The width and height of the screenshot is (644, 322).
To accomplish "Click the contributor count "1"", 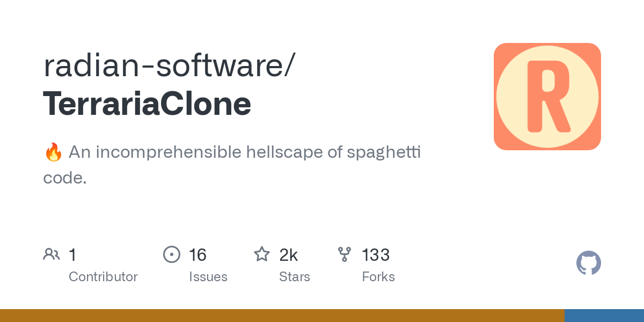I will click(72, 254).
